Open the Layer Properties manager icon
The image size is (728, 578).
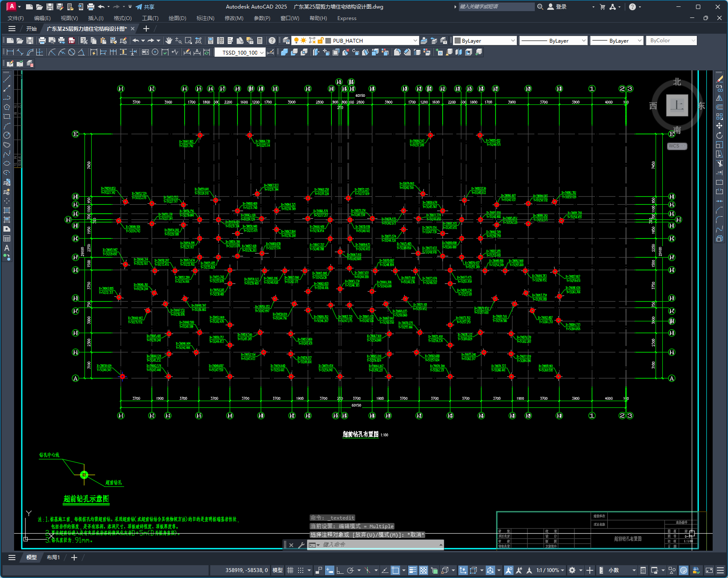click(x=286, y=41)
